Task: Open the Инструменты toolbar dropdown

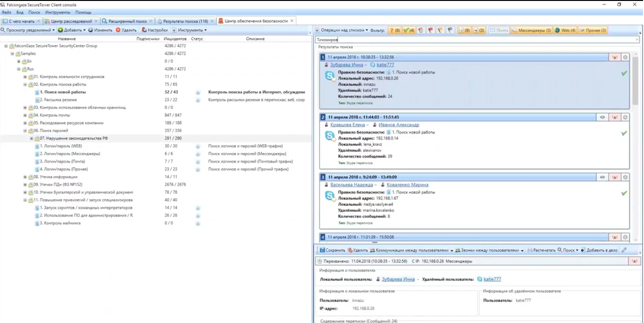Action: tap(189, 30)
